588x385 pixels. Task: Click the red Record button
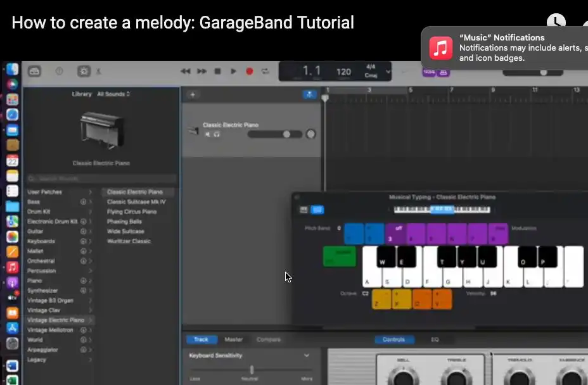(250, 71)
